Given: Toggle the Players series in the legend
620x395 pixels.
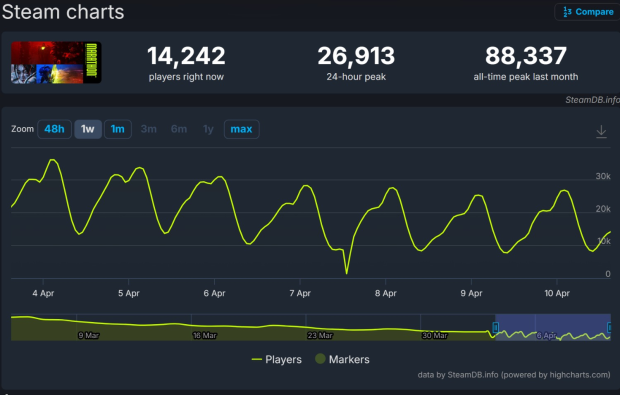Looking at the screenshot, I should pyautogui.click(x=277, y=359).
